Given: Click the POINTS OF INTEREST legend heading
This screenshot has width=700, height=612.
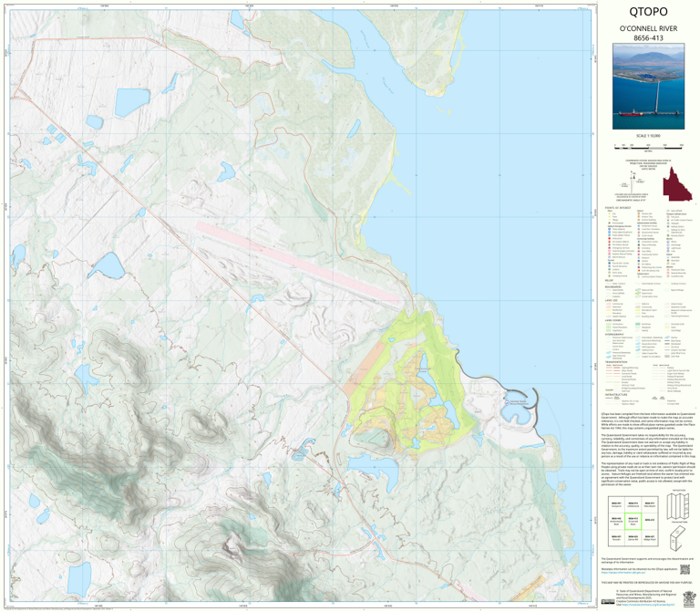Looking at the screenshot, I should pos(618,208).
